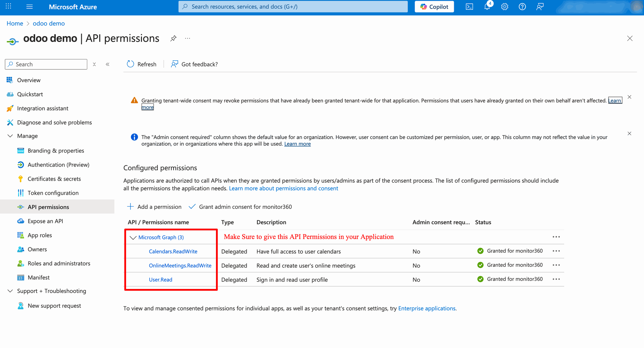
Task: Click Add a permission button
Action: (154, 207)
